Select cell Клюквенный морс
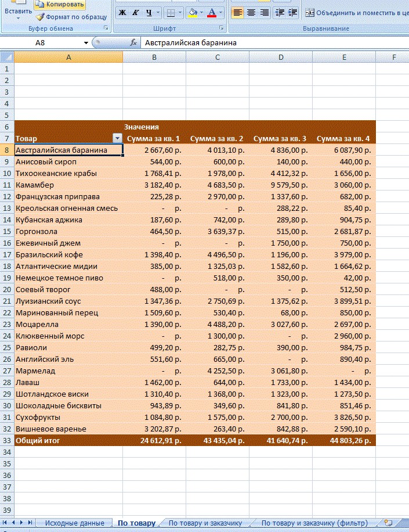This screenshot has height=532, width=409. [68, 336]
